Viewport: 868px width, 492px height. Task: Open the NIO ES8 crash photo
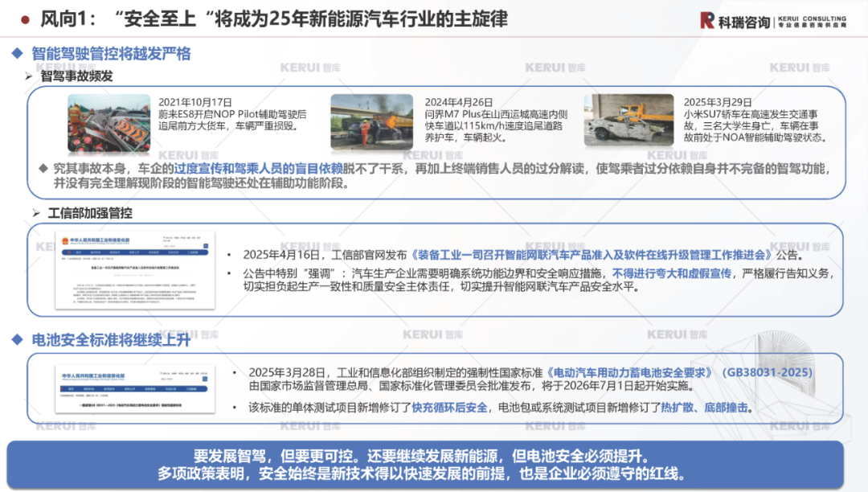click(x=108, y=123)
